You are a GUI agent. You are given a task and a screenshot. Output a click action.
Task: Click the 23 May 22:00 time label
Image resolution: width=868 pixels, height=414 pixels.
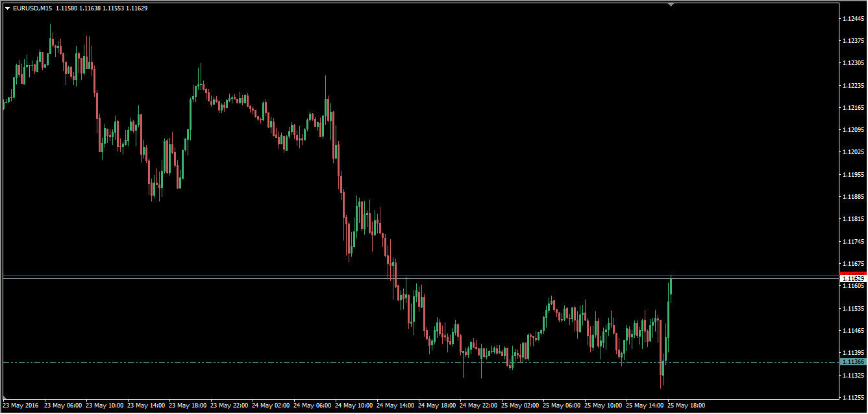coord(230,406)
